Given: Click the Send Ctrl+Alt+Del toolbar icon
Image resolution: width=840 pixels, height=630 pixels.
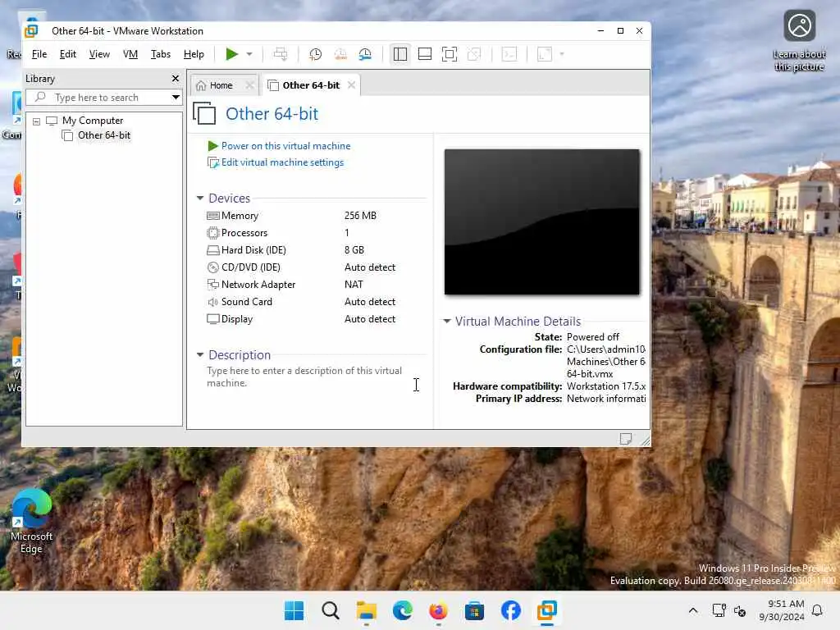Looking at the screenshot, I should (x=281, y=54).
